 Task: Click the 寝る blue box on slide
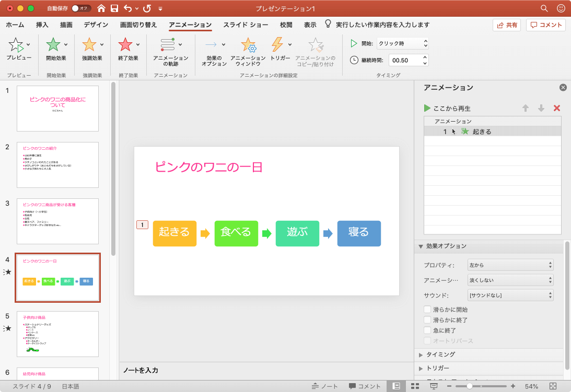coord(359,233)
